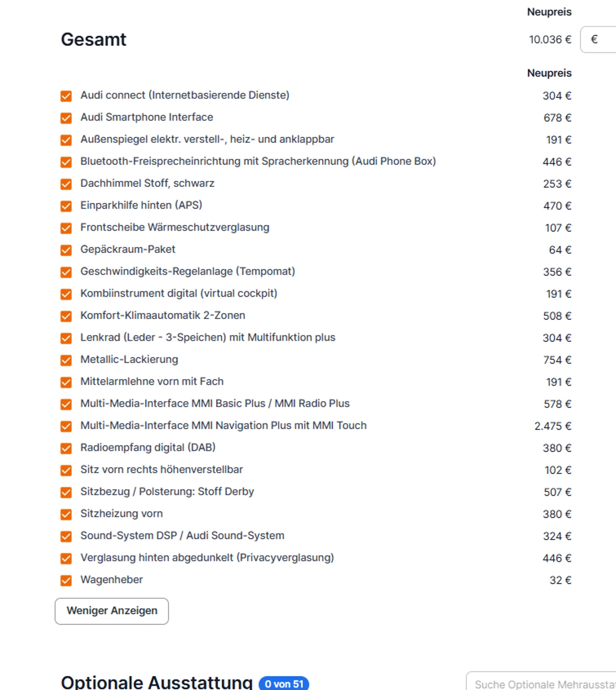Uncheck the Wagenheber checkbox
The image size is (616, 690).
(x=66, y=581)
